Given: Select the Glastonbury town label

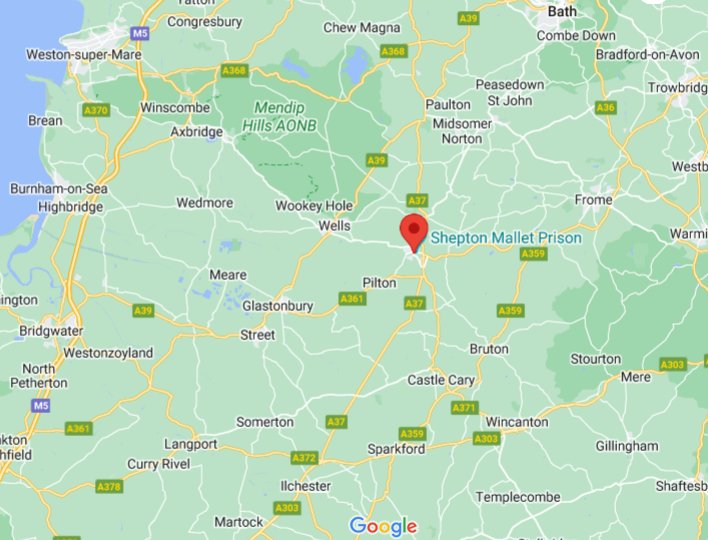Looking at the screenshot, I should tap(278, 306).
